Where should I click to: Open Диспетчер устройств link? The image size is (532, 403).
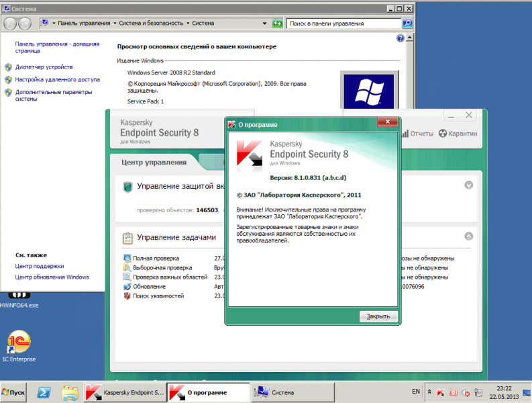(44, 67)
